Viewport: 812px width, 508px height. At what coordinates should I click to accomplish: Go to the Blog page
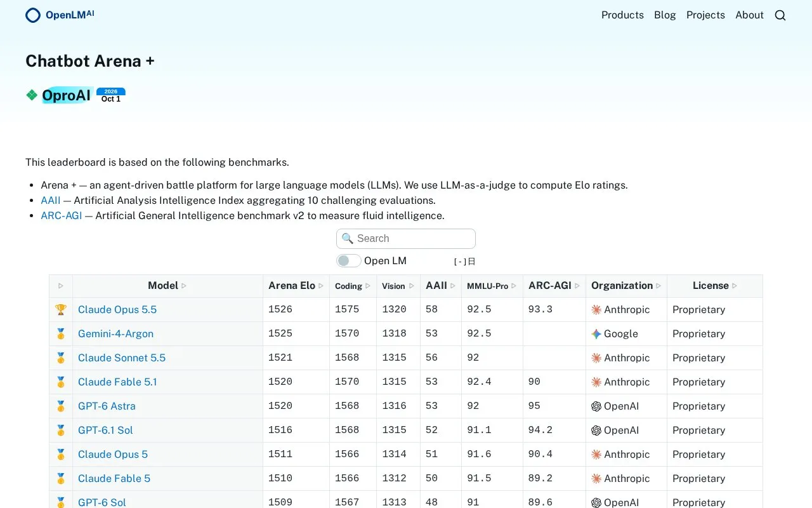point(665,15)
